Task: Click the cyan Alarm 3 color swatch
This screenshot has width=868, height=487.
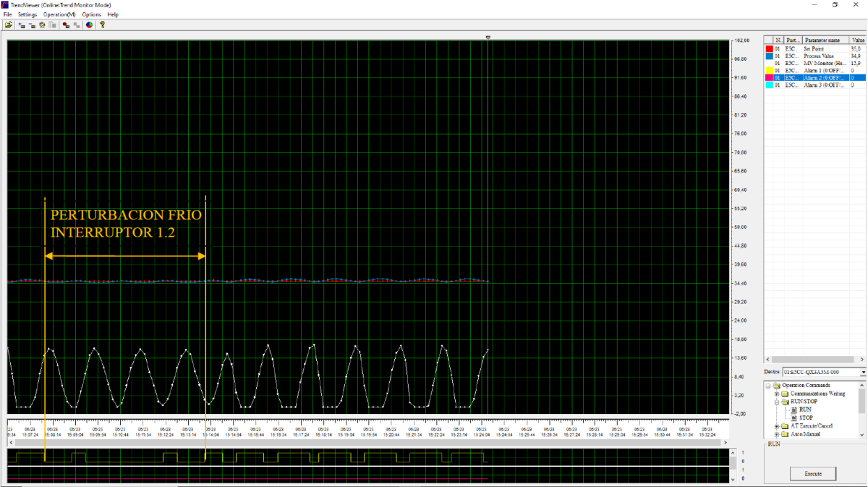Action: click(x=769, y=85)
